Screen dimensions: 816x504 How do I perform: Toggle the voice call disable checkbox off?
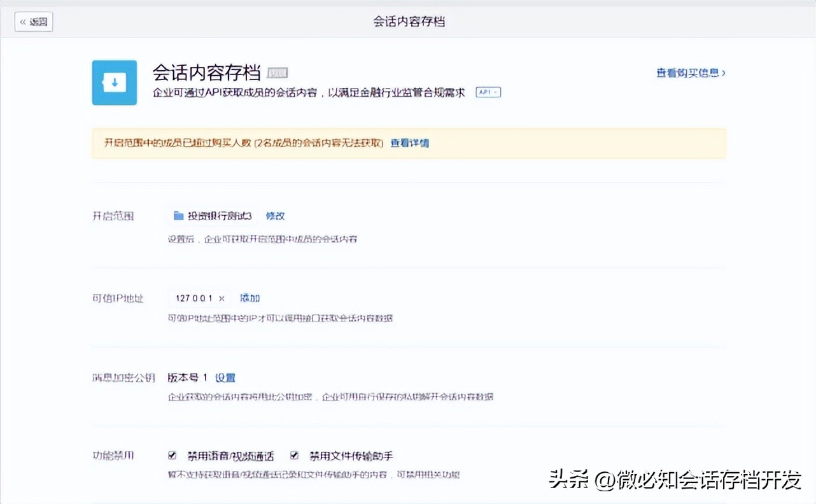172,455
